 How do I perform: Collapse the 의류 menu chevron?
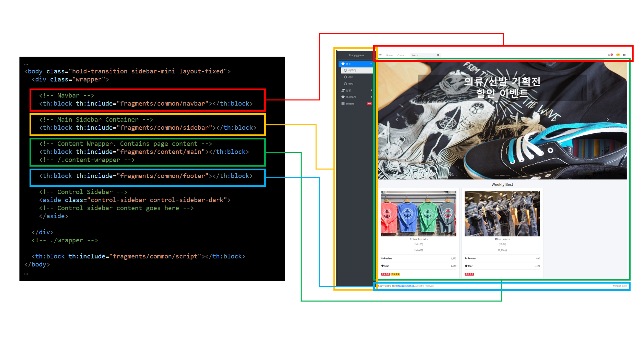[371, 64]
